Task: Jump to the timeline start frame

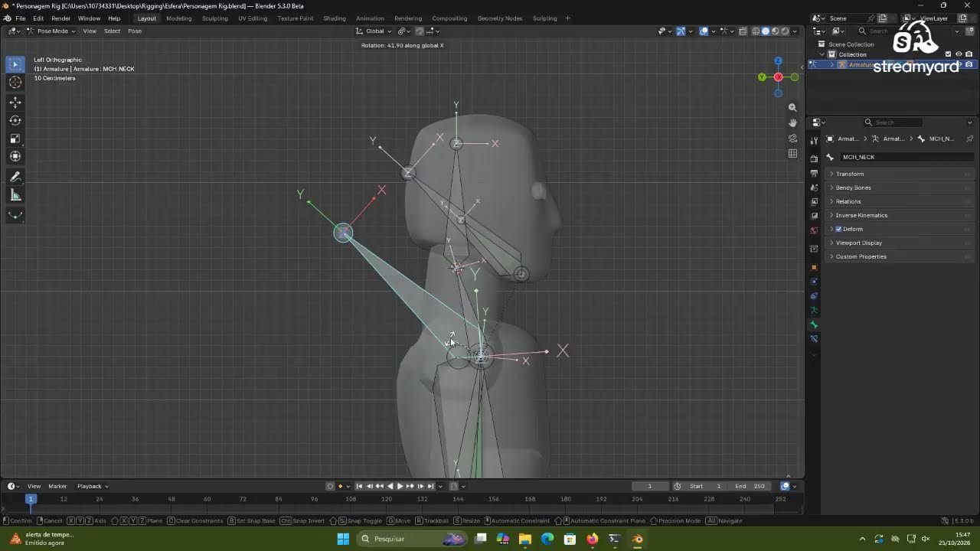Action: [x=359, y=486]
